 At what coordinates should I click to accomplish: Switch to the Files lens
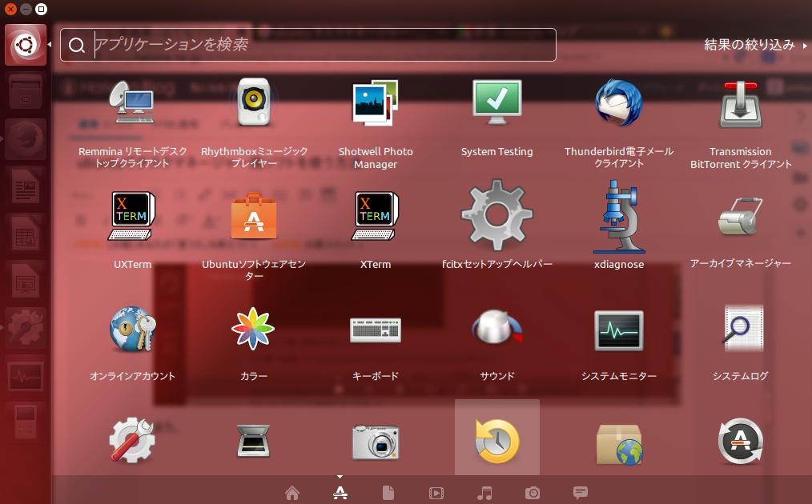click(388, 493)
